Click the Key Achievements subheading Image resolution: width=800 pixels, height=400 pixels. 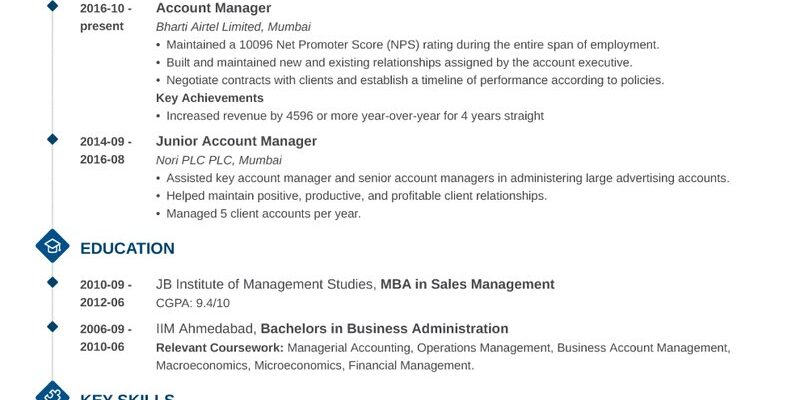(210, 98)
